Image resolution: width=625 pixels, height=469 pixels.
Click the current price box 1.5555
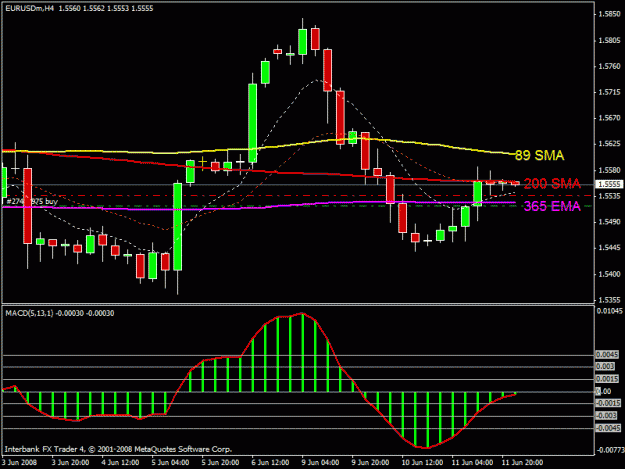pos(609,184)
